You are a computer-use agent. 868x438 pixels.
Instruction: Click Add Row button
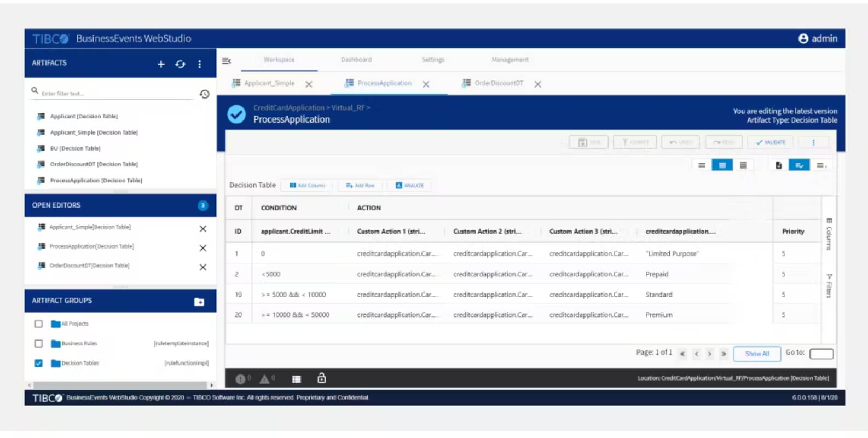(360, 186)
